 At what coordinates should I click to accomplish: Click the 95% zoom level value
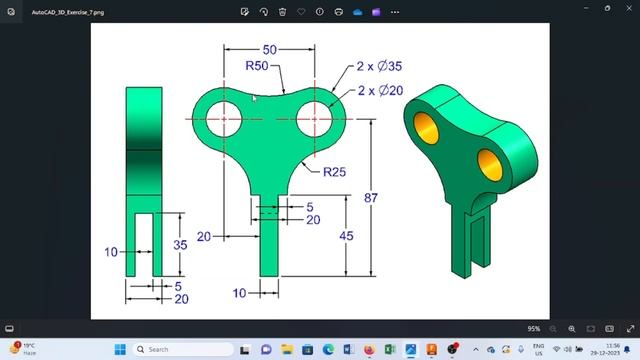click(533, 329)
